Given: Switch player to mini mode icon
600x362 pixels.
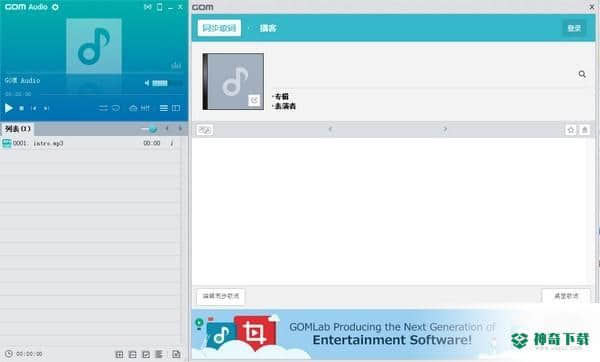Looking at the screenshot, I should [x=160, y=7].
